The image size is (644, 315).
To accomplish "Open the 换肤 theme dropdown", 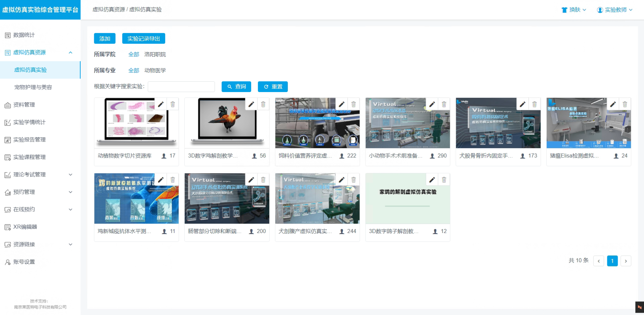I will pos(574,10).
